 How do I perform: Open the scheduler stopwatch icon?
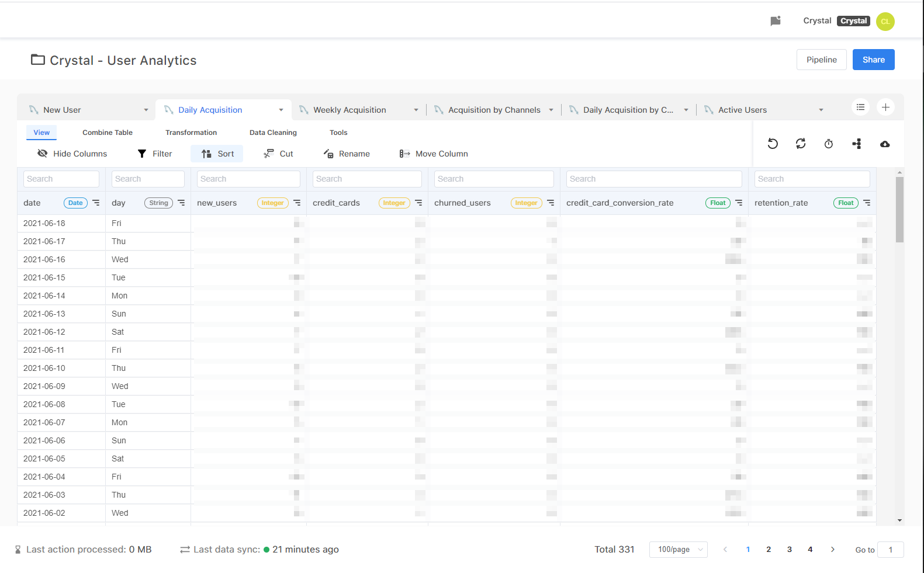[829, 144]
